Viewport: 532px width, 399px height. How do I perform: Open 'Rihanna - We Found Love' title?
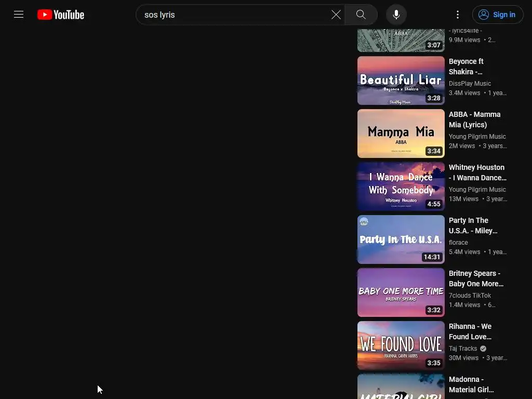tap(470, 331)
